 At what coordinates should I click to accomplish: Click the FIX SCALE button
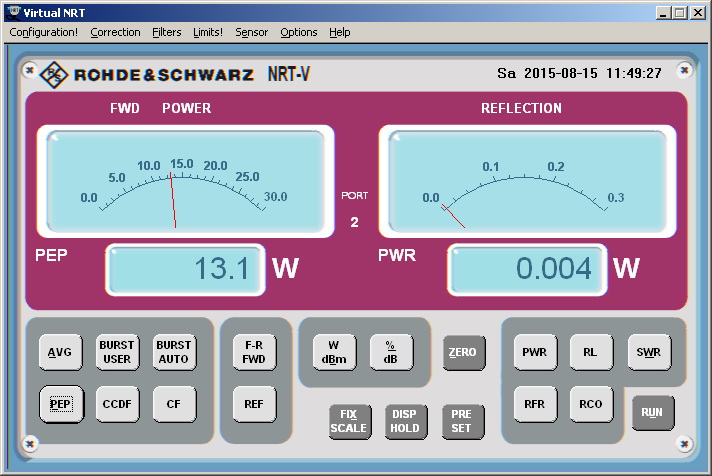click(350, 421)
